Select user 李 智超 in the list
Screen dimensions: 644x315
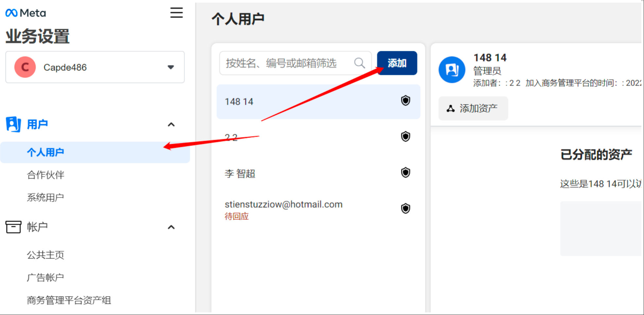click(240, 174)
